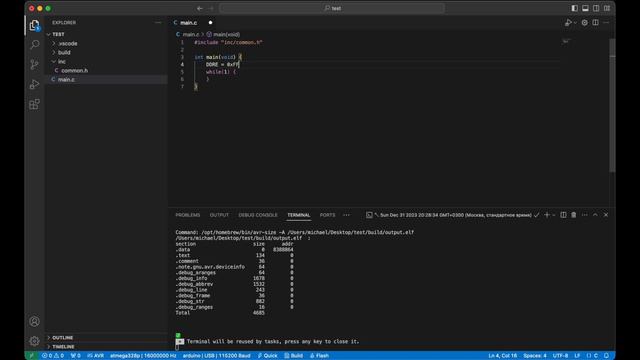Open editor More Actions ellipsis
Screen dimensions: 640x360
coord(606,23)
